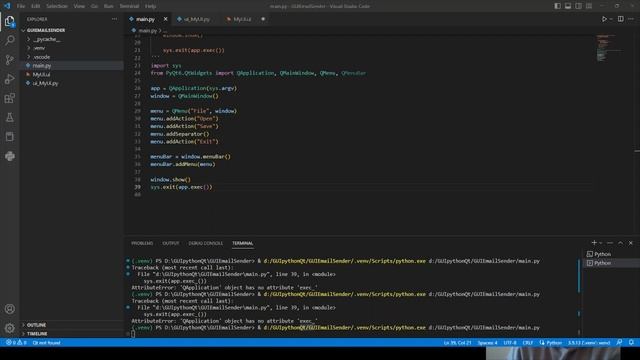Viewport: 640px width, 360px height.
Task: Show errors and warnings count in status bar
Action: (16, 342)
